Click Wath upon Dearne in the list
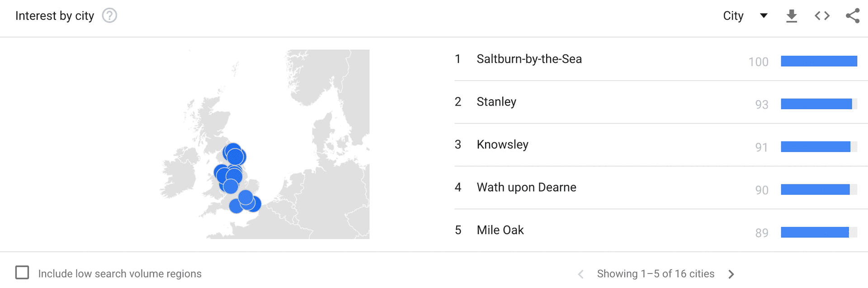 pos(526,187)
